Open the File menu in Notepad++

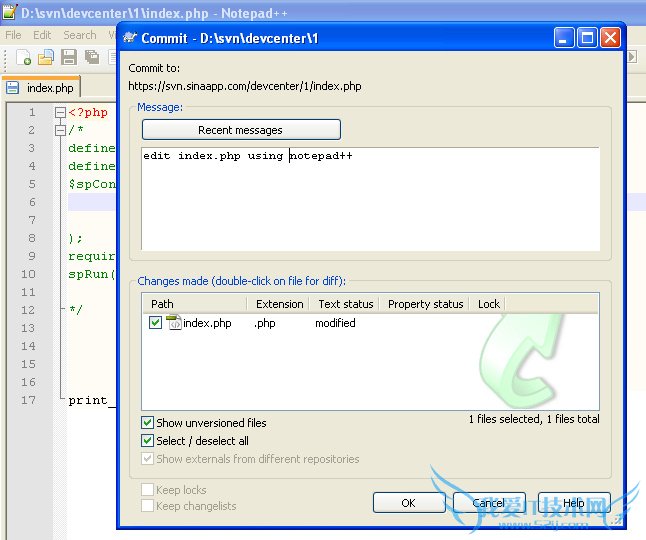[x=13, y=35]
